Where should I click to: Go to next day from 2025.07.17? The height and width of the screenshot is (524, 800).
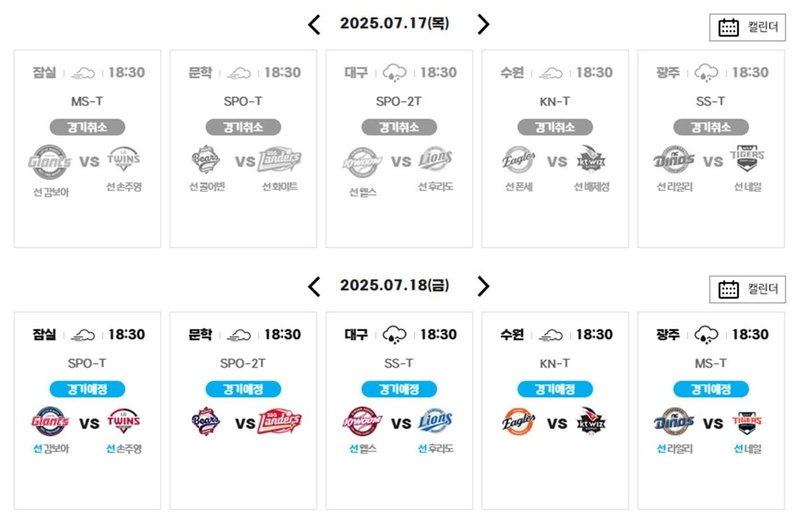click(483, 24)
